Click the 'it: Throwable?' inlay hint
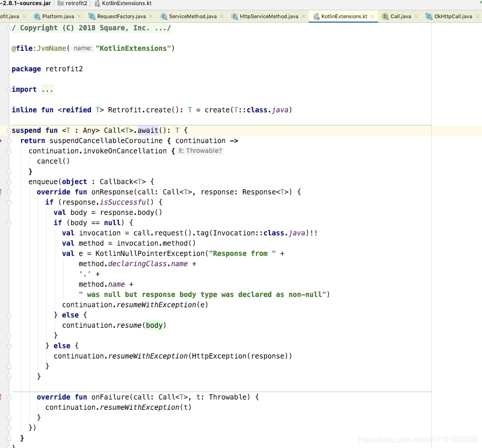482x448 pixels. (200, 151)
